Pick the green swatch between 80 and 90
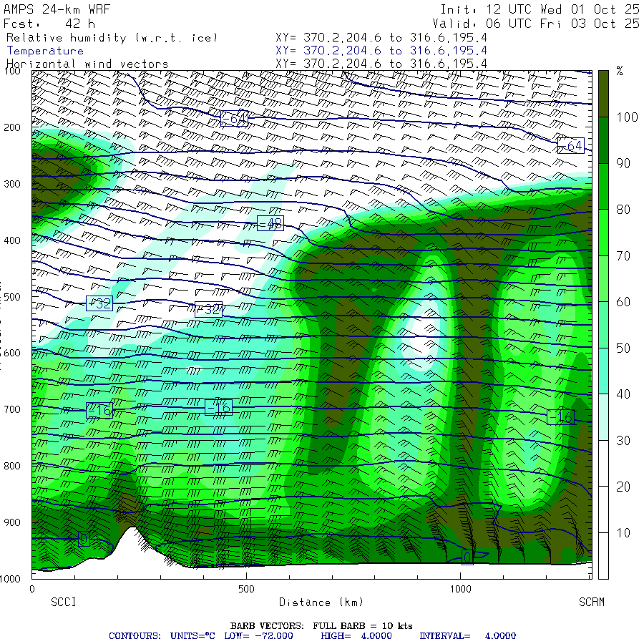 603,187
